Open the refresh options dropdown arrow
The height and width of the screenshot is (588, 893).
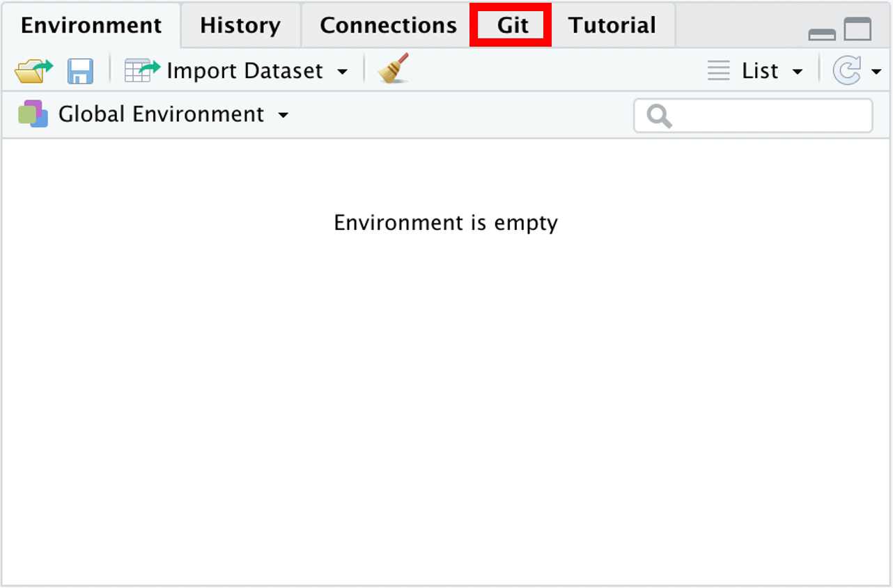876,72
